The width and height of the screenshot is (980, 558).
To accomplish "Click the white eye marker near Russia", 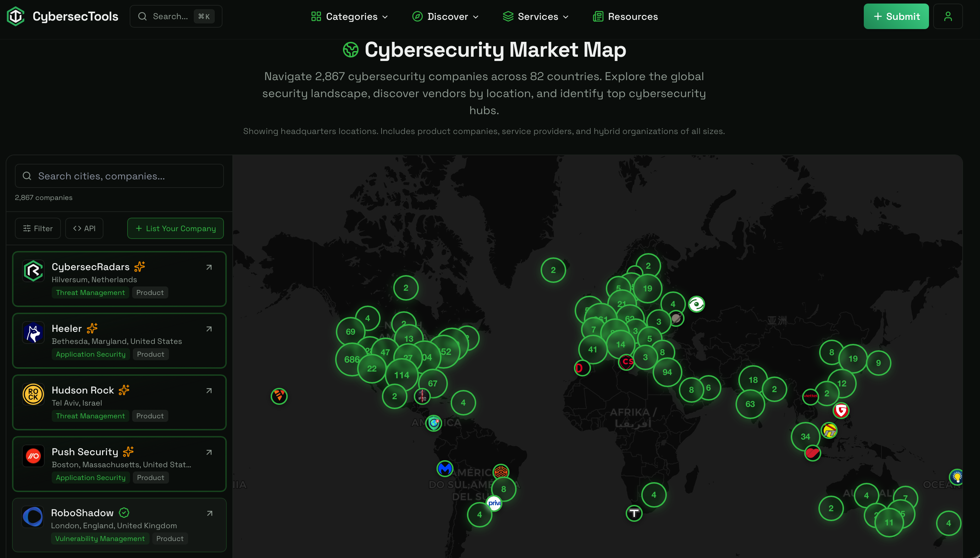I will (696, 304).
